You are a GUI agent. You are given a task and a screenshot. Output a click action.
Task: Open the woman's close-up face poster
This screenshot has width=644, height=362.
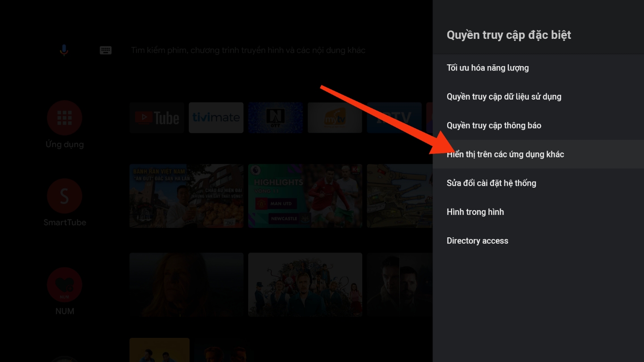coord(186,285)
